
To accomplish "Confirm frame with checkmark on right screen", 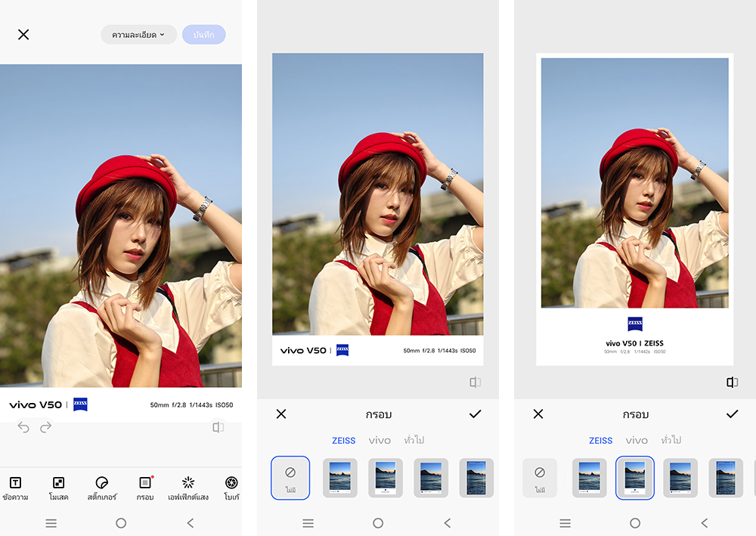I will click(732, 414).
